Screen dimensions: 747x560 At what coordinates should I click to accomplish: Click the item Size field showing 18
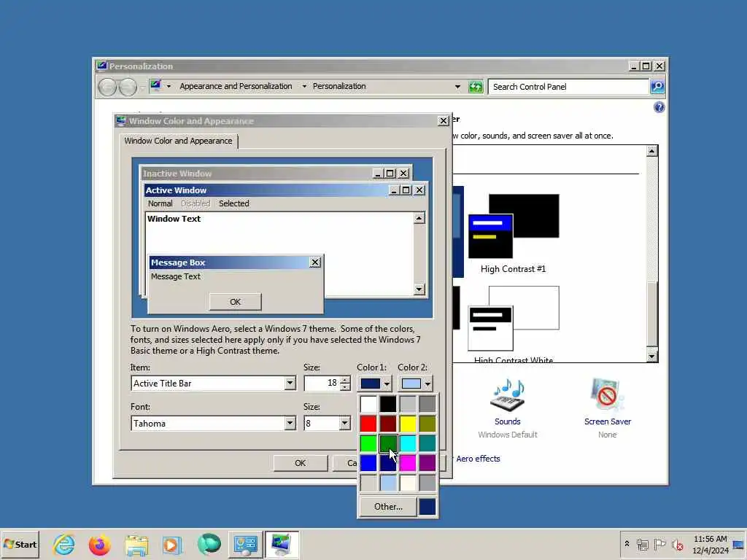pos(322,384)
